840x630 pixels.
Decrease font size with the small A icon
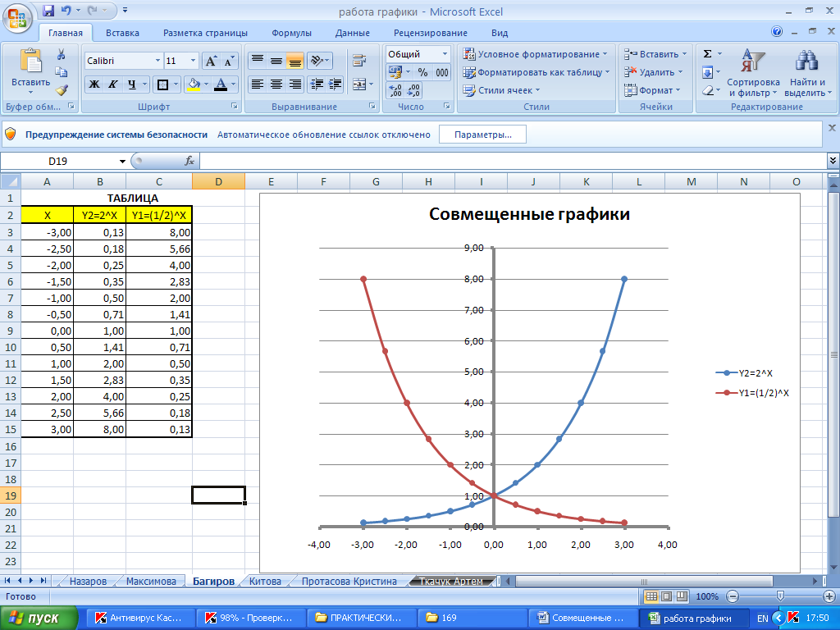coord(229,61)
